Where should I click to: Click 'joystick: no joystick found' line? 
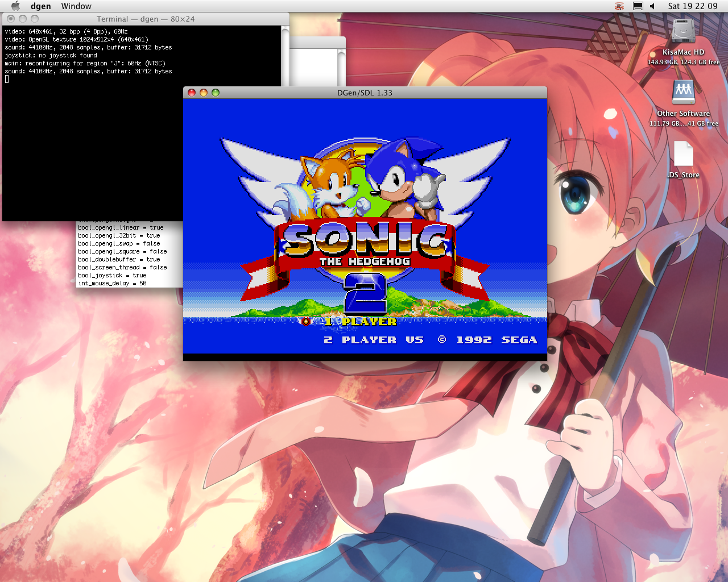pos(51,55)
